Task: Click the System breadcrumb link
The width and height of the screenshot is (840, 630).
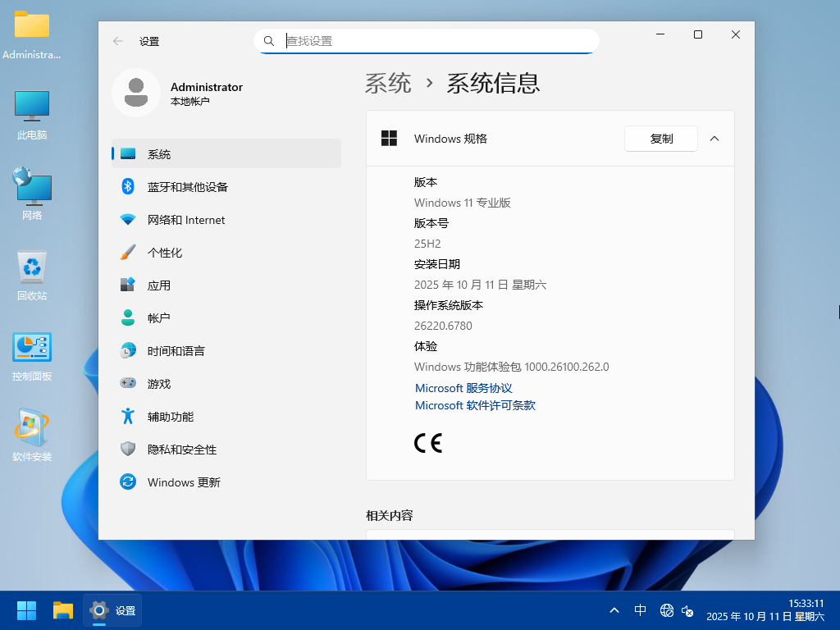Action: [388, 83]
